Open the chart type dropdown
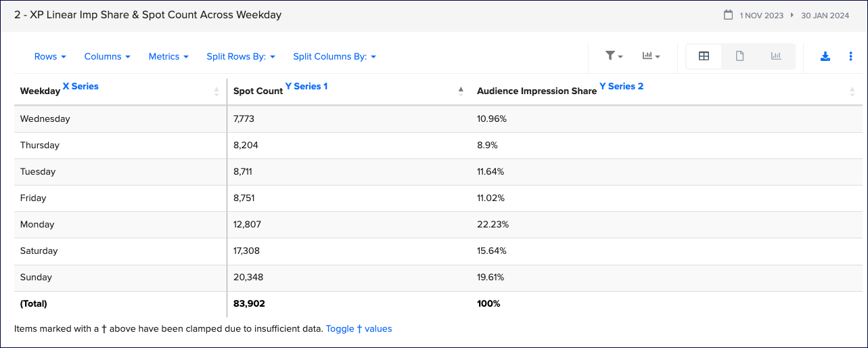 (x=651, y=56)
